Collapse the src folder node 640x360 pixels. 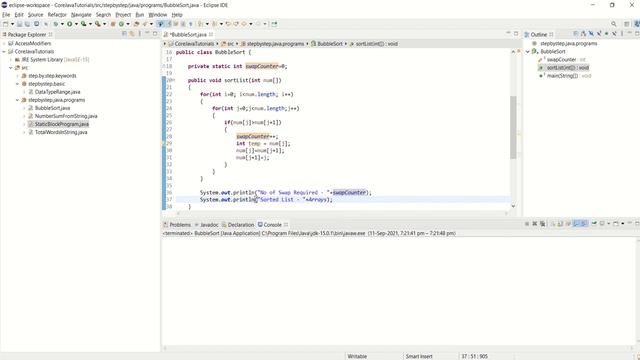click(x=11, y=68)
